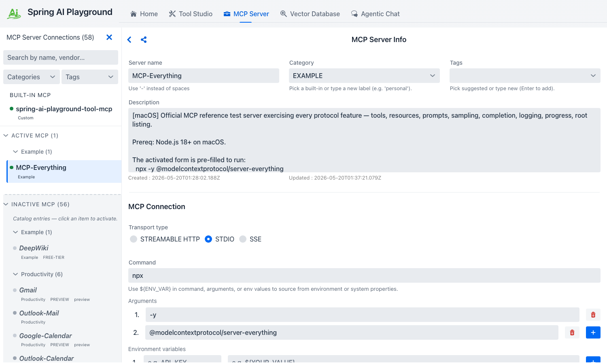Select the MCP-Everything active server
This screenshot has width=607, height=364.
click(x=64, y=171)
